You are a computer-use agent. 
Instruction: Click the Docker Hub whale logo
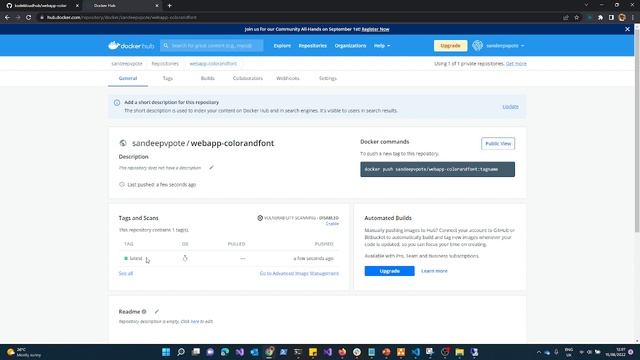point(131,45)
